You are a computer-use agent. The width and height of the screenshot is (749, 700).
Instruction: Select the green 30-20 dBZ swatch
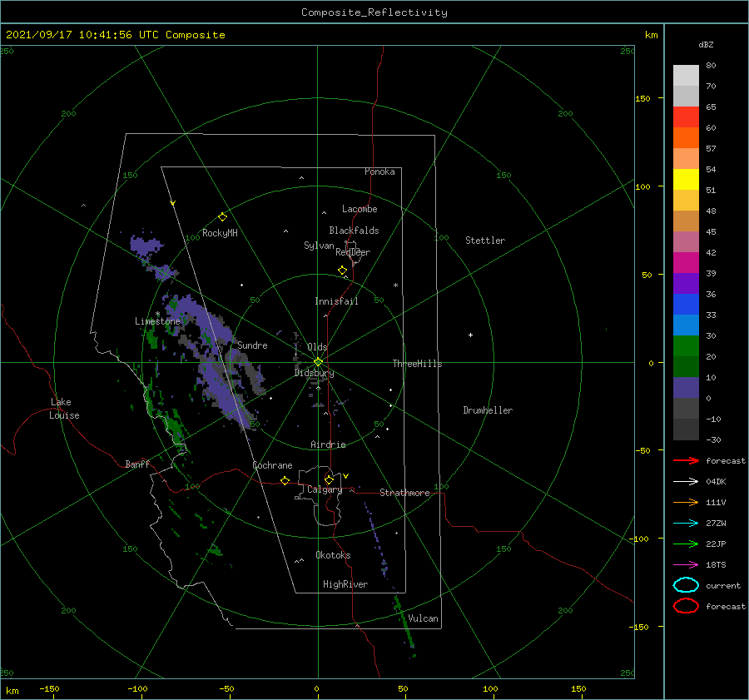pyautogui.click(x=686, y=346)
